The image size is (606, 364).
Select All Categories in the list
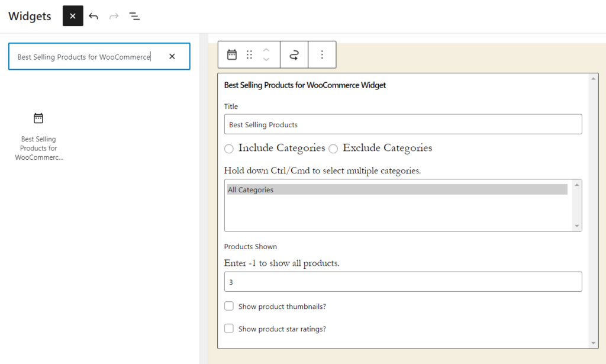(x=397, y=189)
